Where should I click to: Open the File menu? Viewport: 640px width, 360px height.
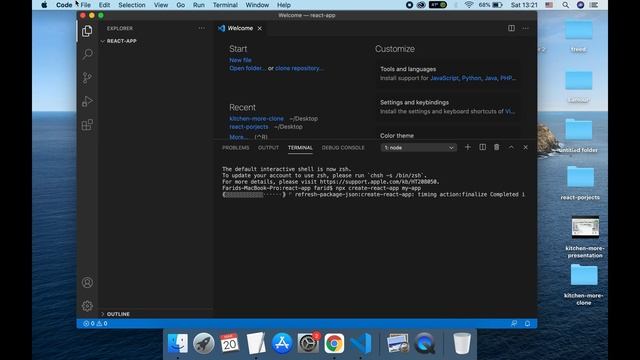click(x=86, y=5)
